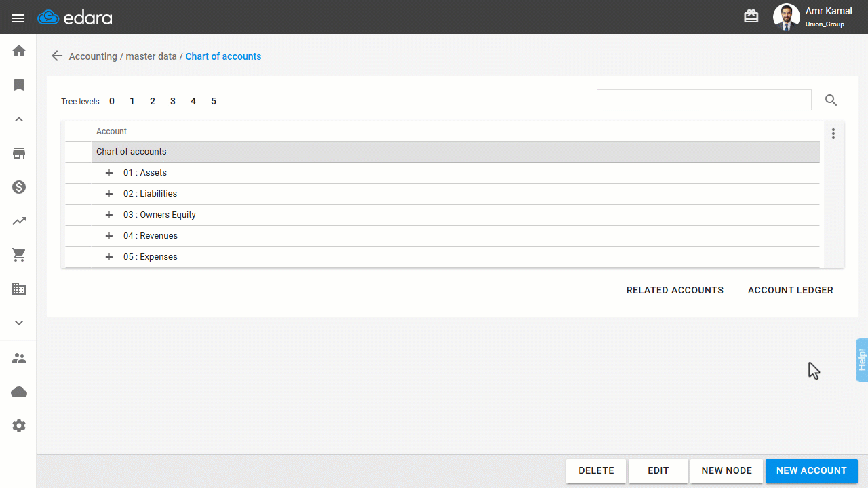Viewport: 868px width, 488px height.
Task: Expand the 05 : Expenses node
Action: coord(109,257)
